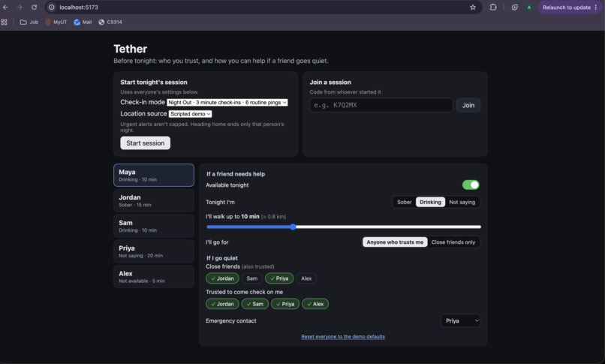Click the toolbar icon left of the profile avatar
This screenshot has width=605, height=364.
pyautogui.click(x=514, y=8)
